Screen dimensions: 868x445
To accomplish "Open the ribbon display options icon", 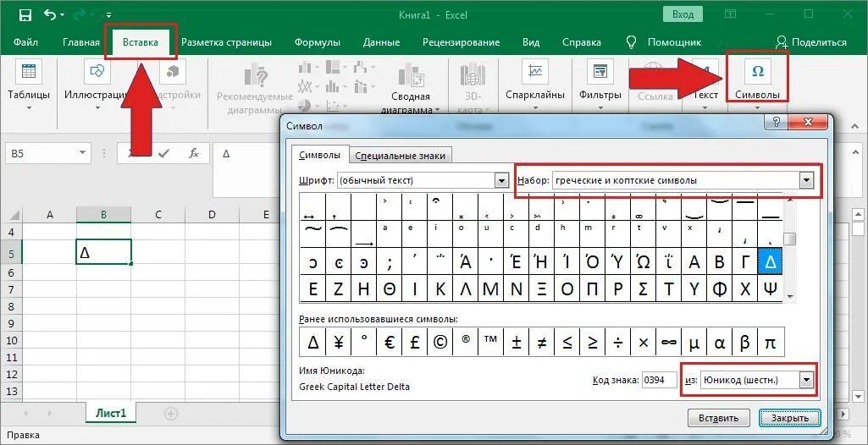I will pyautogui.click(x=732, y=14).
